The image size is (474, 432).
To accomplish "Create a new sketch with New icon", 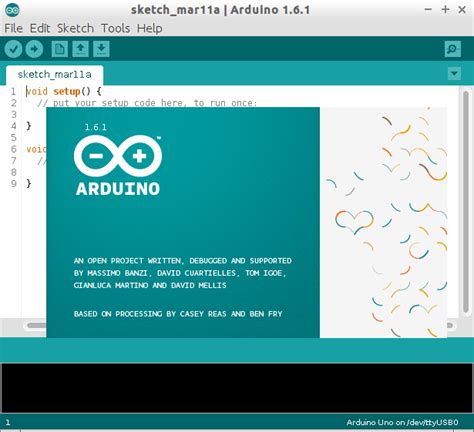I will coord(60,49).
